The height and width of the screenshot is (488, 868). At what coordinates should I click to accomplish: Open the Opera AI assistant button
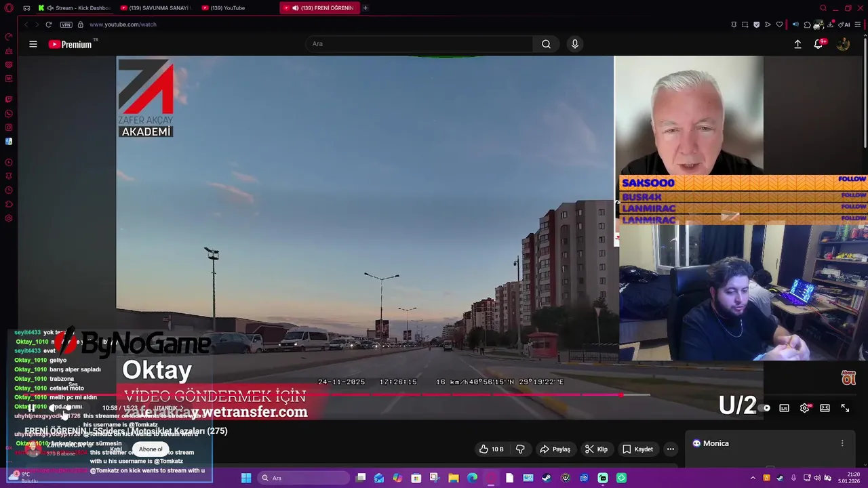[845, 24]
